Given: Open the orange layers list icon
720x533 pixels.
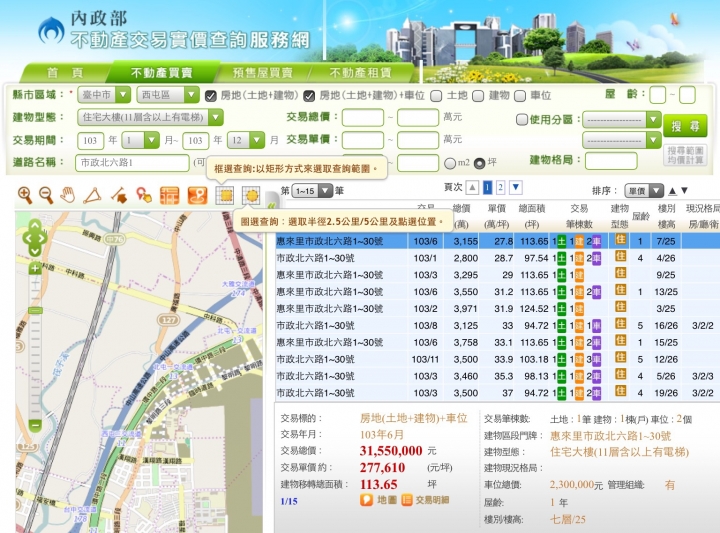Looking at the screenshot, I should pos(169,196).
